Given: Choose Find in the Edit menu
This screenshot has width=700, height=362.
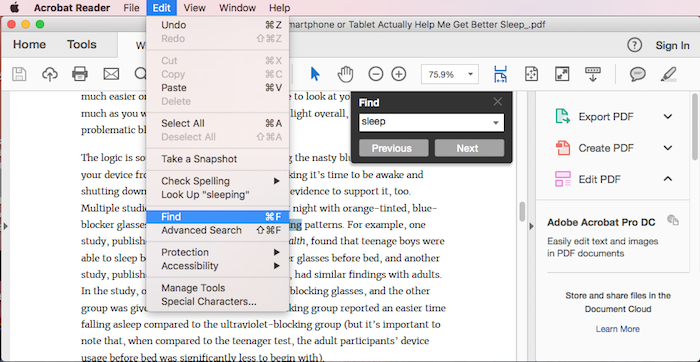Looking at the screenshot, I should pos(217,217).
